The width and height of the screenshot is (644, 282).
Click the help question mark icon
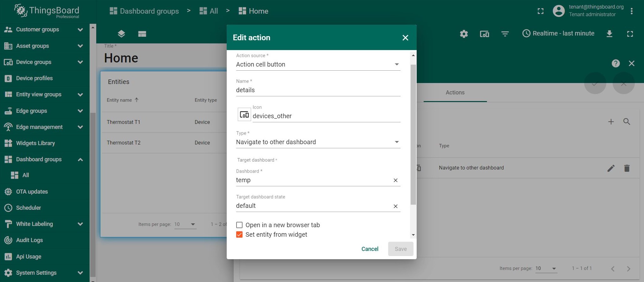coord(616,63)
